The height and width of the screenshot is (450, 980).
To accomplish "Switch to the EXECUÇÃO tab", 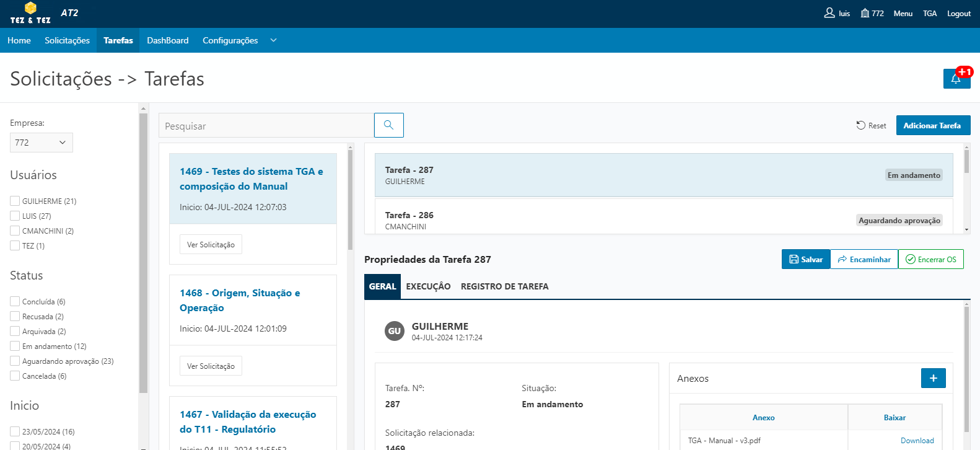I will tap(428, 286).
